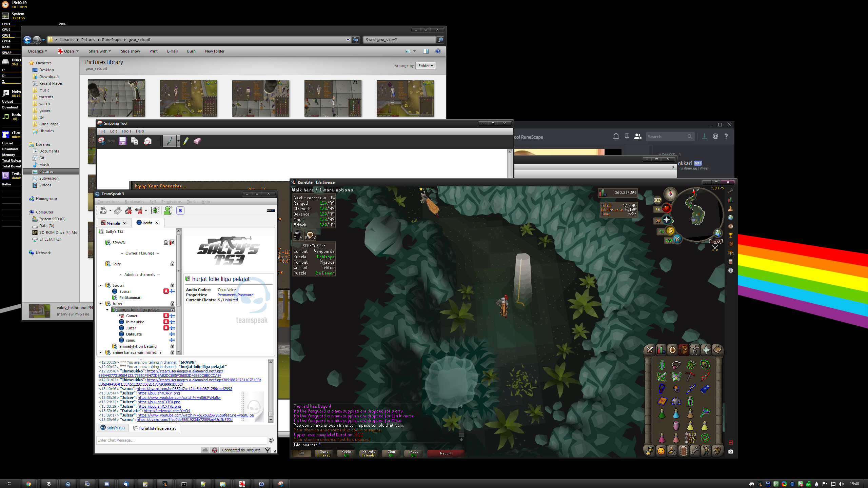The width and height of the screenshot is (868, 488).
Task: Toggle quick prayers orb
Action: click(x=666, y=220)
